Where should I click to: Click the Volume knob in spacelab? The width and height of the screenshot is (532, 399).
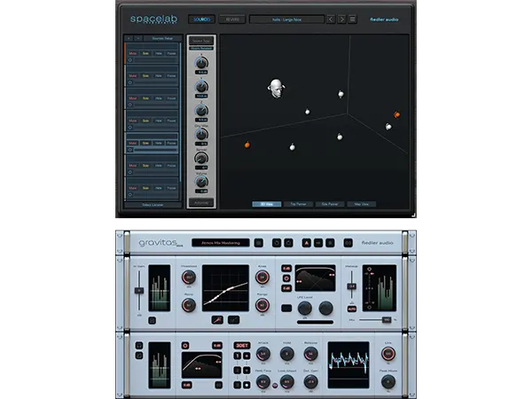click(x=201, y=182)
